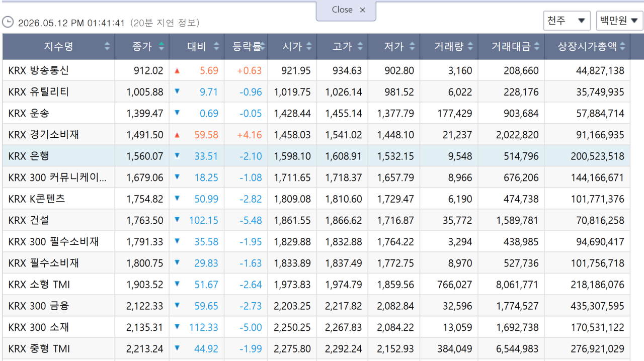The width and height of the screenshot is (644, 361).
Task: Sort by 상장시가총액 column sort arrows
Action: click(622, 46)
